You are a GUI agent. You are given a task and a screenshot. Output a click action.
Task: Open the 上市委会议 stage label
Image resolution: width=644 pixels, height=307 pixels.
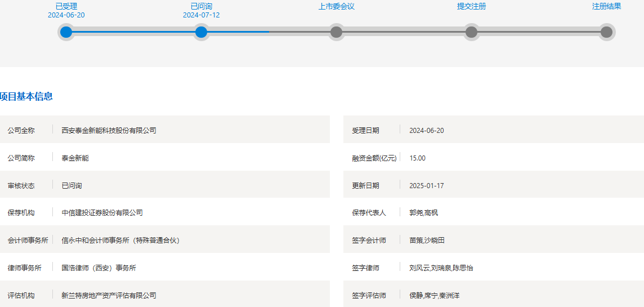tap(336, 6)
